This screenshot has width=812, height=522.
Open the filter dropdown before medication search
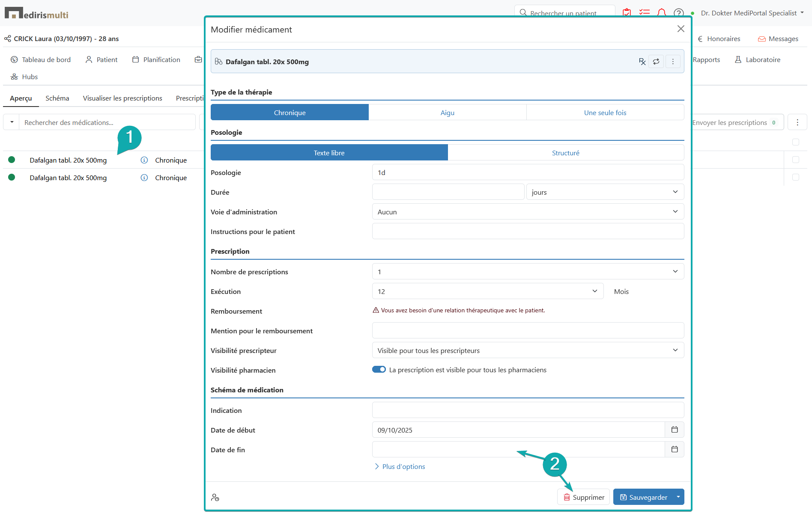[12, 122]
